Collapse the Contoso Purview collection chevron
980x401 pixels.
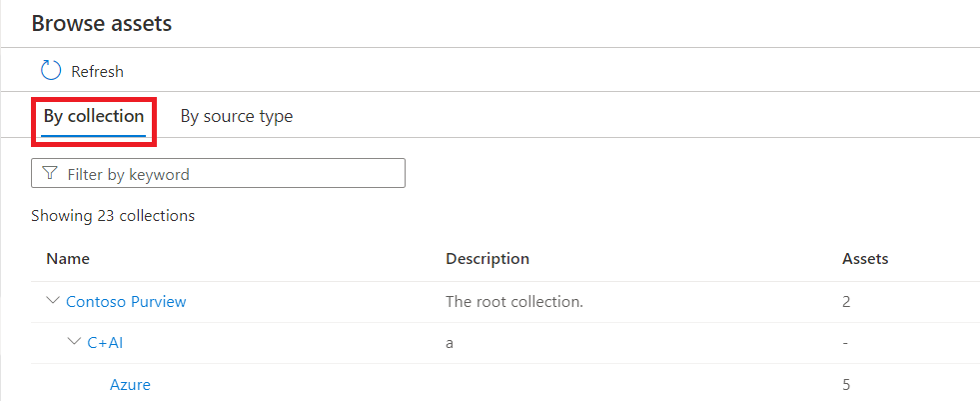[x=53, y=301]
